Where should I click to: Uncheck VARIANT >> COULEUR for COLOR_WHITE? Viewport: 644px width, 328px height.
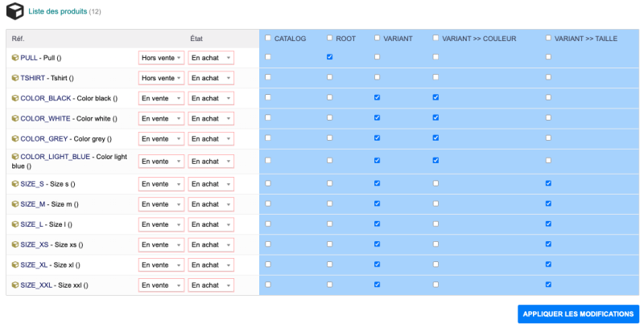pyautogui.click(x=436, y=117)
